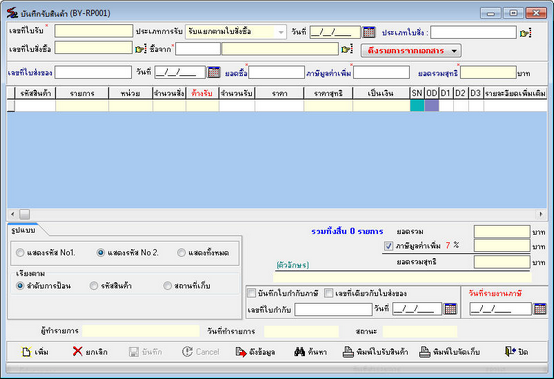Screen dimensions: 554x379
Task: Open ดึงรายการจากเอกสาร dropdown button
Action: click(x=411, y=51)
